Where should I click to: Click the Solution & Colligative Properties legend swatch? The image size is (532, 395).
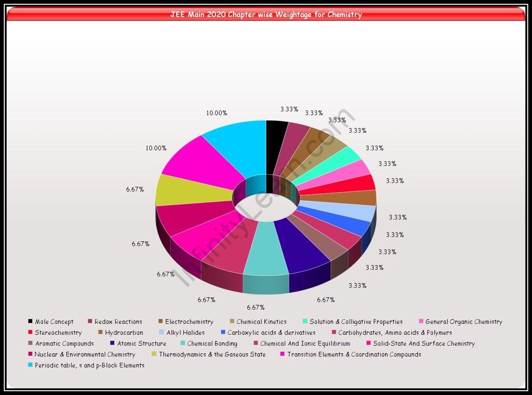305,322
